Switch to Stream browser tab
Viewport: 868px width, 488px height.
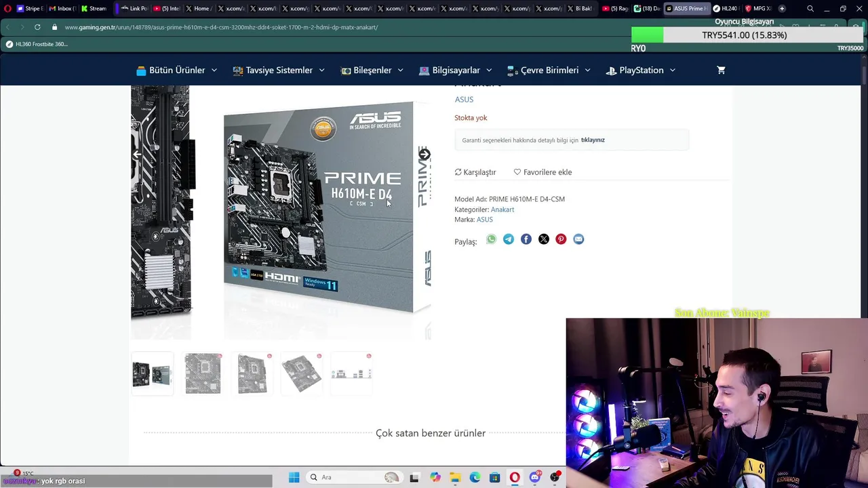94,9
